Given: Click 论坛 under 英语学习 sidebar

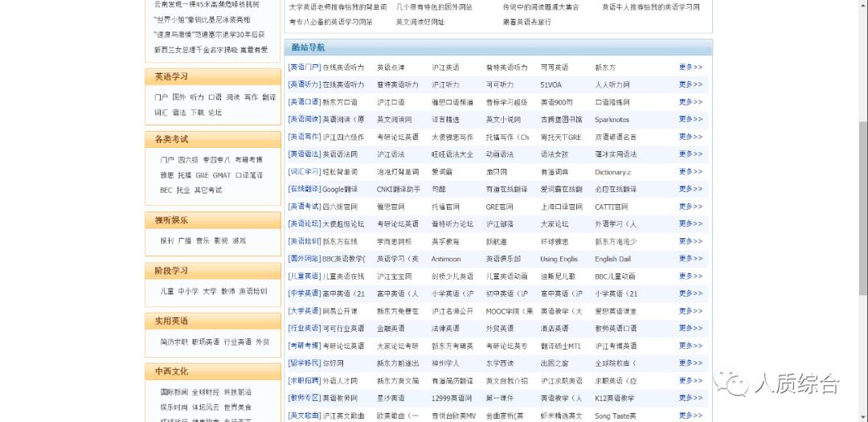Looking at the screenshot, I should click(215, 113).
